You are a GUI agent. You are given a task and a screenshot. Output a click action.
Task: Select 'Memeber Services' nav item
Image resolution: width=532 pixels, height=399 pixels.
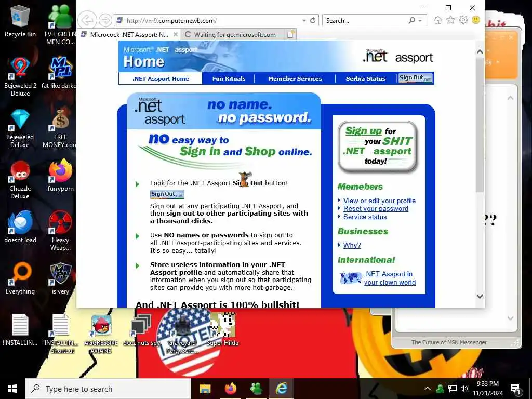click(295, 78)
